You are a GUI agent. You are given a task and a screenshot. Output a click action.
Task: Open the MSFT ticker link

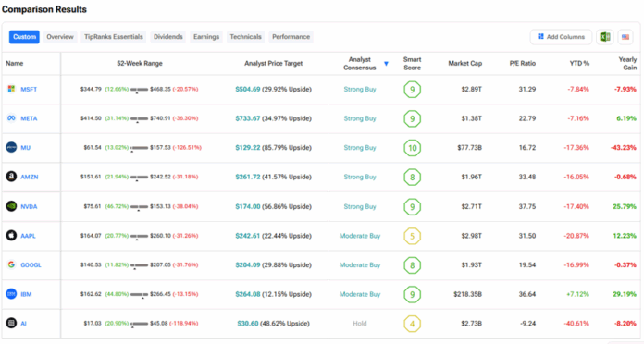[x=29, y=90]
